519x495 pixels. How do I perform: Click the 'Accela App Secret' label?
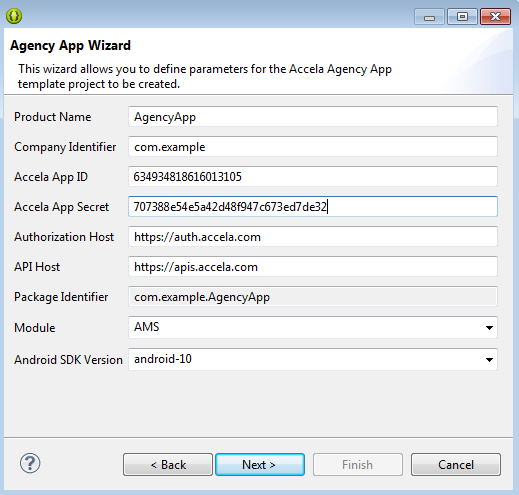(x=61, y=207)
